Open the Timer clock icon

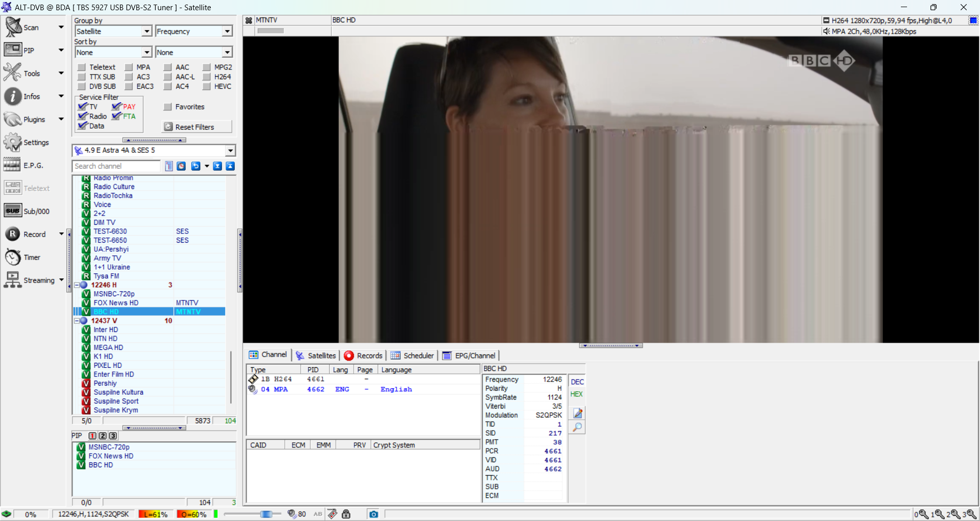(x=13, y=257)
